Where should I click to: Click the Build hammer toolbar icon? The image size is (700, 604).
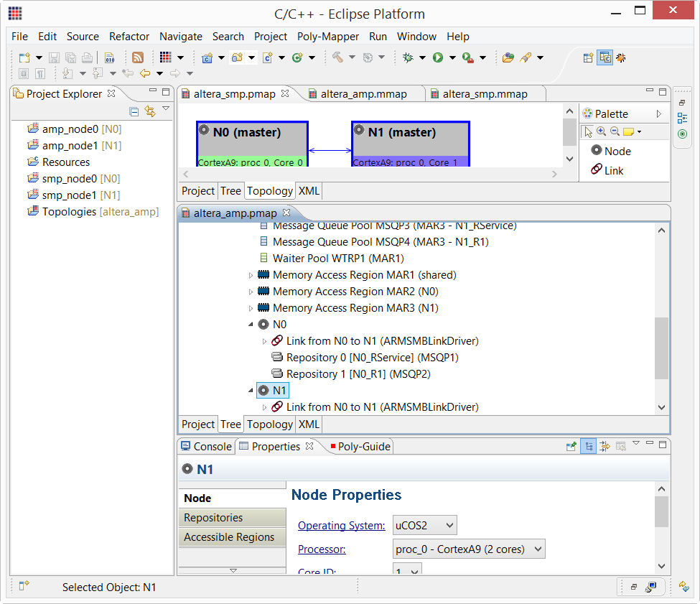[338, 57]
